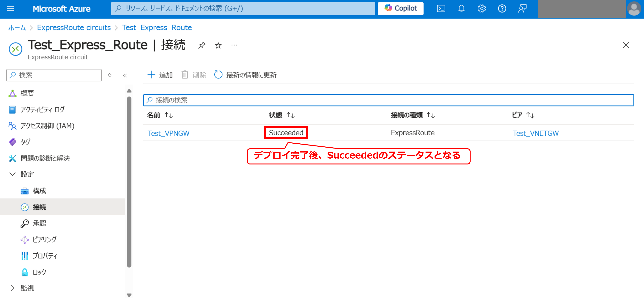644x298 pixels.
Task: Add page to favorites with star icon
Action: click(x=218, y=45)
